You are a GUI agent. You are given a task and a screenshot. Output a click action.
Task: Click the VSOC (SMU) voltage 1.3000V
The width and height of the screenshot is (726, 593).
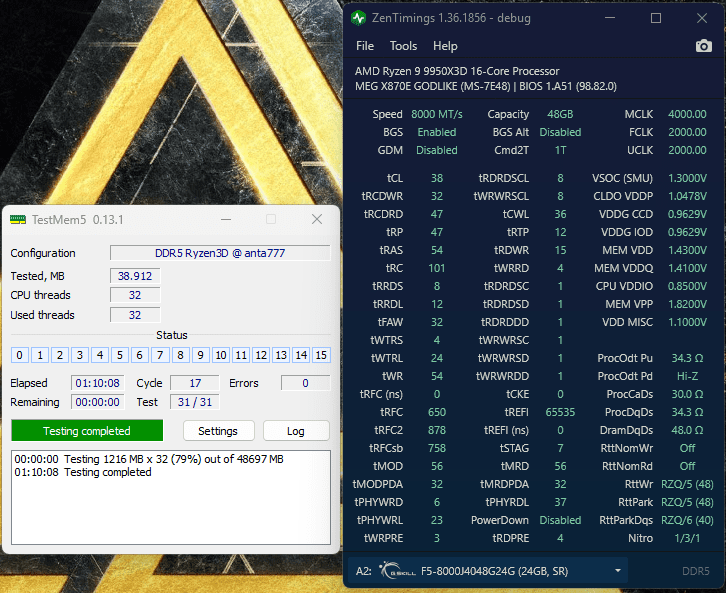pos(687,178)
